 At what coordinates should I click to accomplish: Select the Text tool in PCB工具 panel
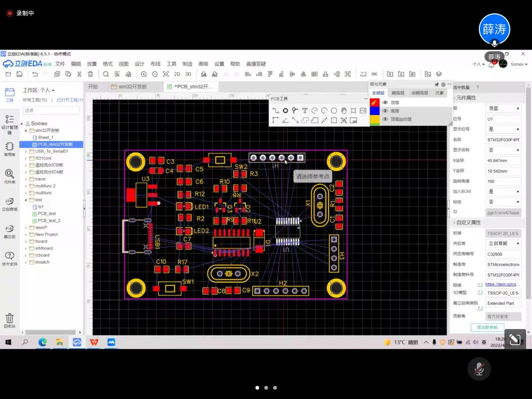click(305, 111)
